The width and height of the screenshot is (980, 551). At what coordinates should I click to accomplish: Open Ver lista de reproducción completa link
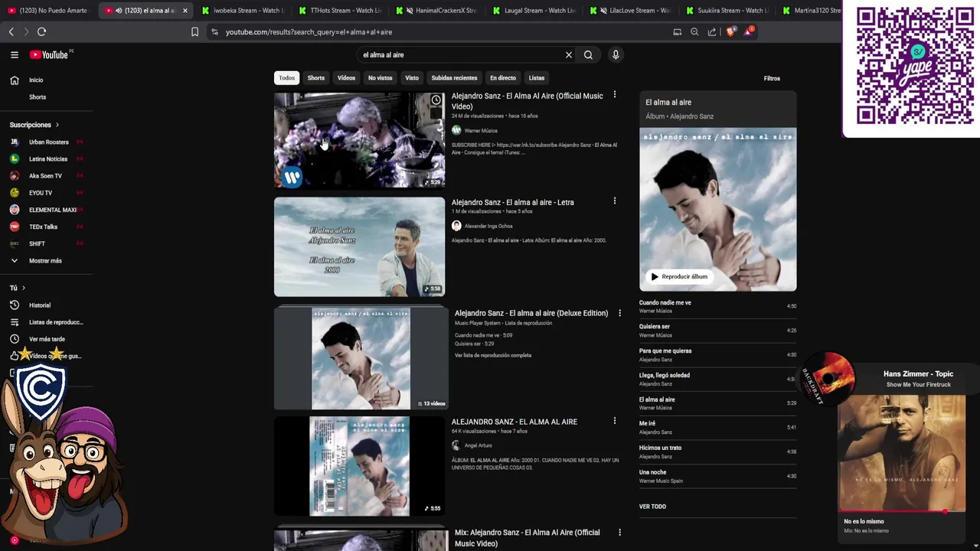point(492,355)
